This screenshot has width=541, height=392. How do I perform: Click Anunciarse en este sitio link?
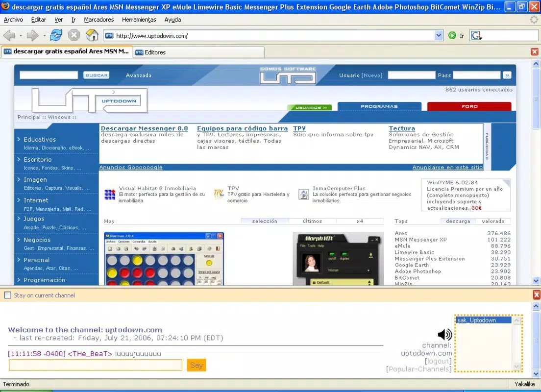point(447,168)
